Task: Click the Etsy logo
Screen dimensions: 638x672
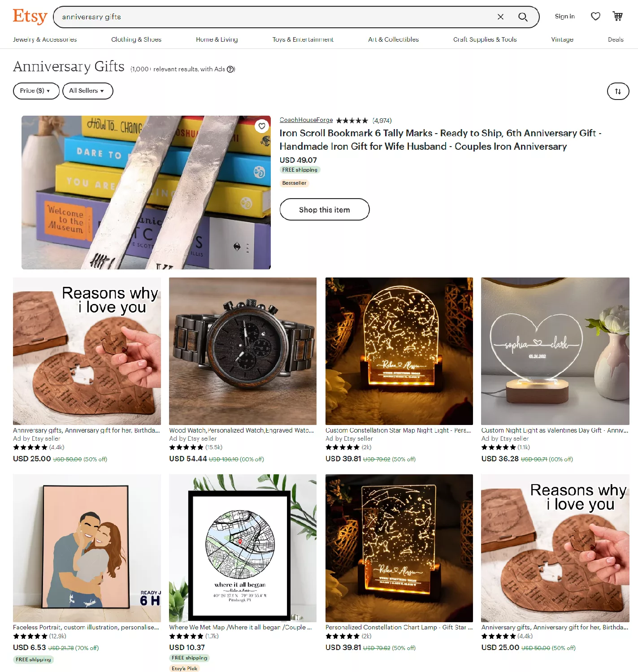Action: [30, 17]
